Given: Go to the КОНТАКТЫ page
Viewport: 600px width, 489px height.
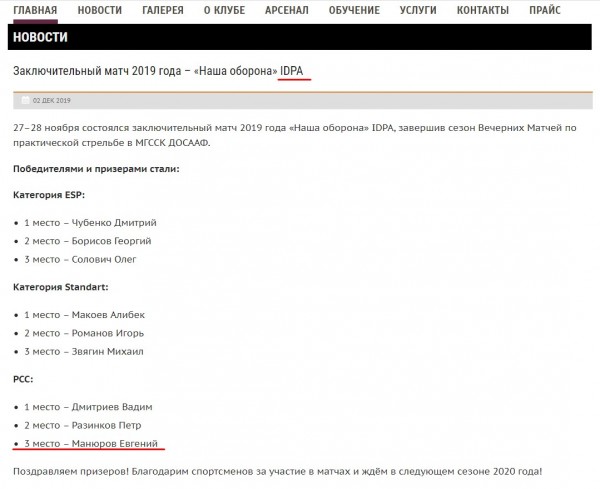Looking at the screenshot, I should click(x=483, y=10).
